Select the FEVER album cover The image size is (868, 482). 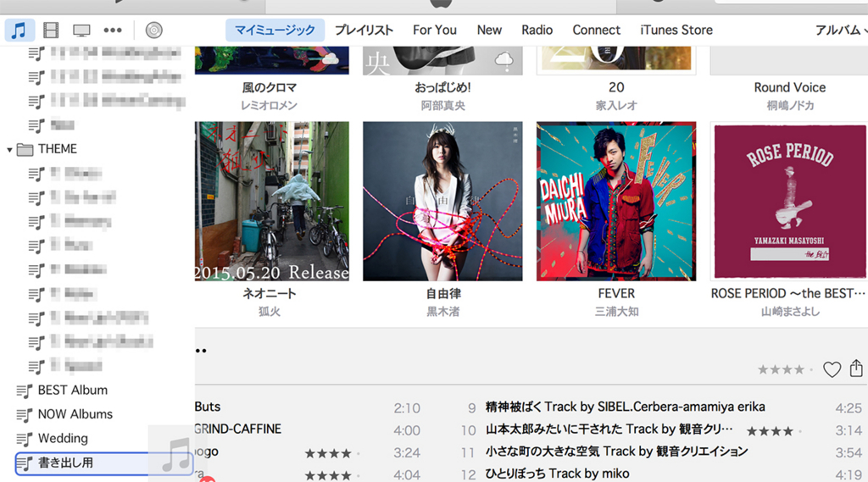pyautogui.click(x=616, y=202)
